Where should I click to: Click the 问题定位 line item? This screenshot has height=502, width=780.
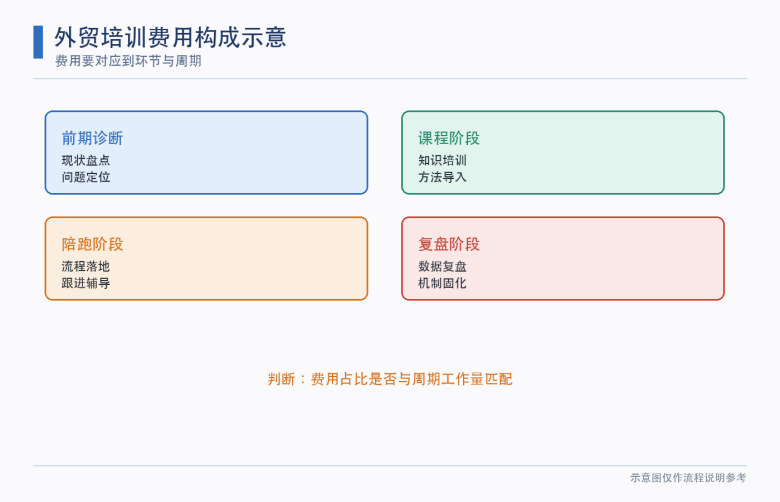tap(86, 177)
